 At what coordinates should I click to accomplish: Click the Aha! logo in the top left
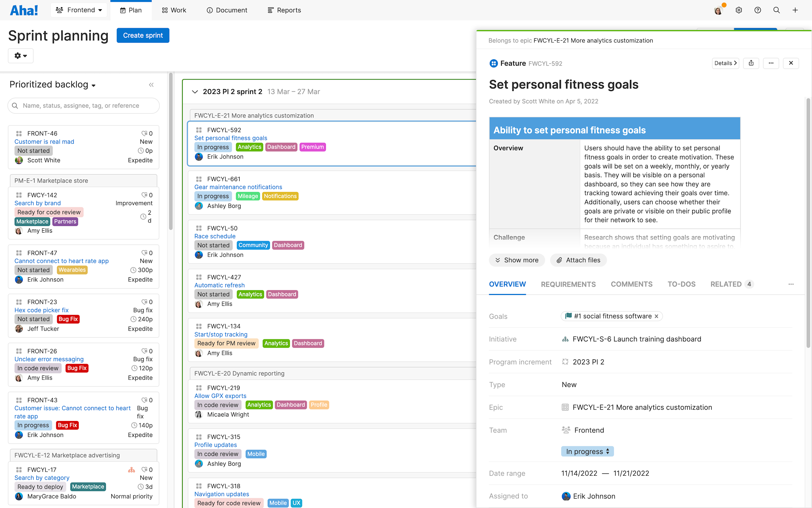[24, 10]
